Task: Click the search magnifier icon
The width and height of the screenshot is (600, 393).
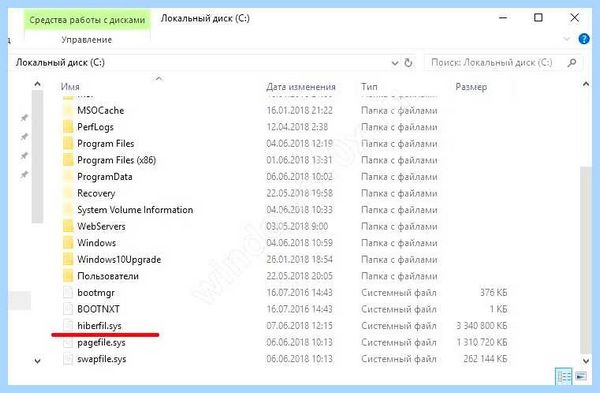Action: point(572,62)
